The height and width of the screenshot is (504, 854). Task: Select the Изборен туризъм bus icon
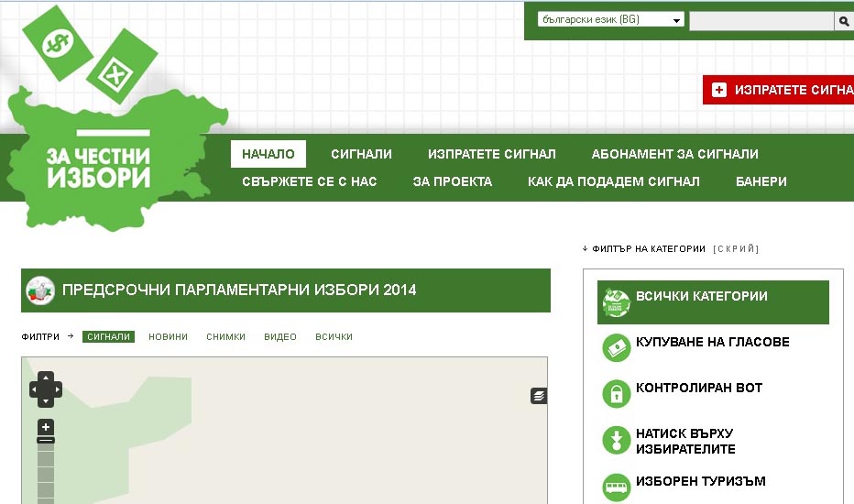(x=616, y=487)
